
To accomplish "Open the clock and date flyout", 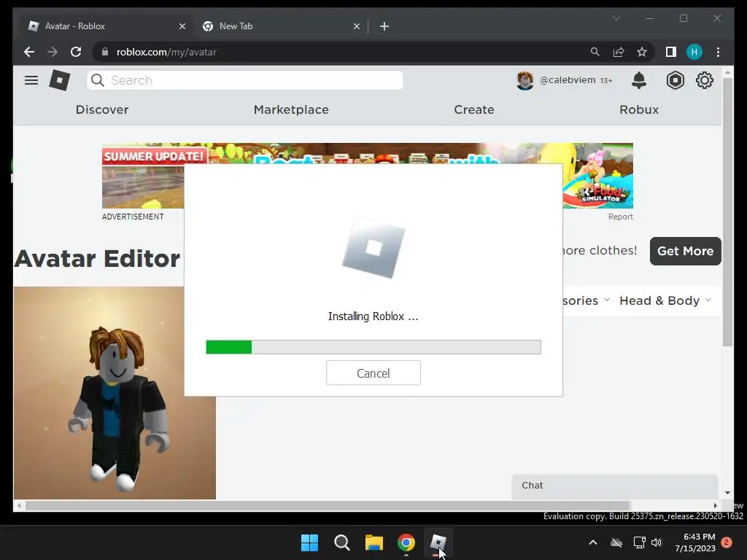I will [x=695, y=542].
